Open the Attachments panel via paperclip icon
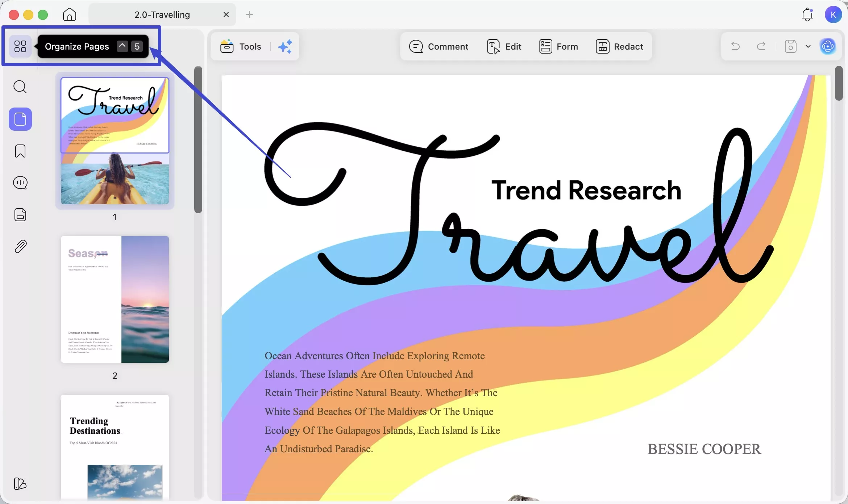This screenshot has width=848, height=504. 20,246
